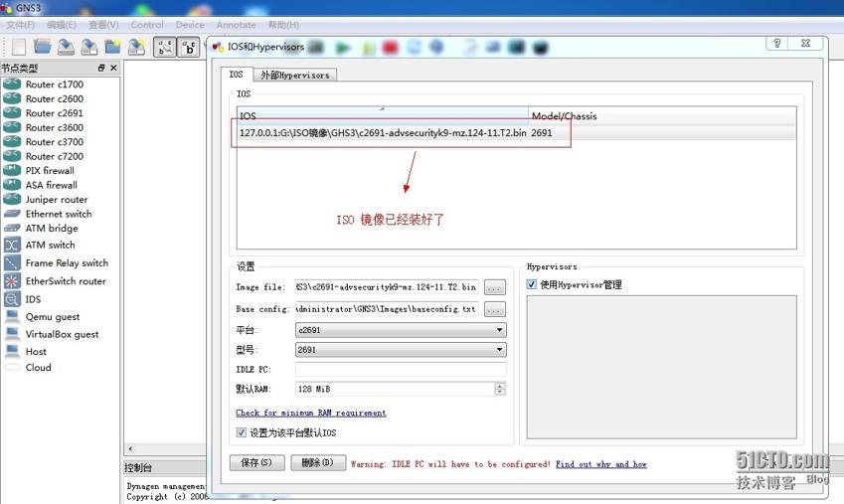
Task: Click the Base config path field
Action: [x=387, y=309]
